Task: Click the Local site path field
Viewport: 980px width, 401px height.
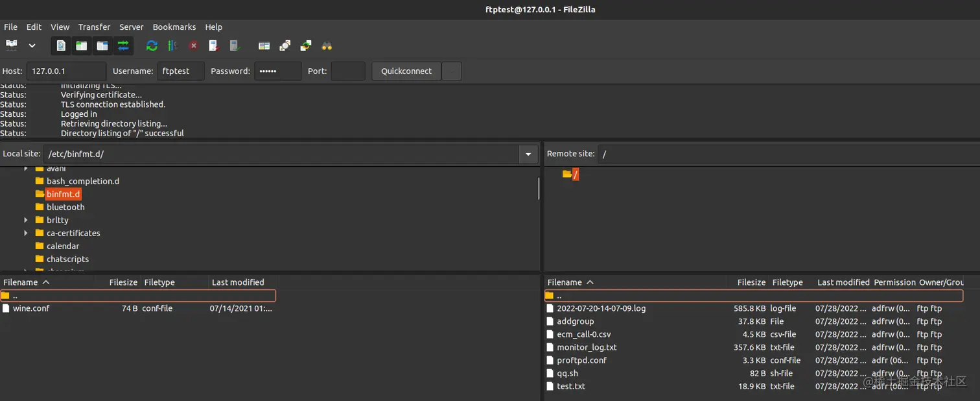Action: pos(281,154)
